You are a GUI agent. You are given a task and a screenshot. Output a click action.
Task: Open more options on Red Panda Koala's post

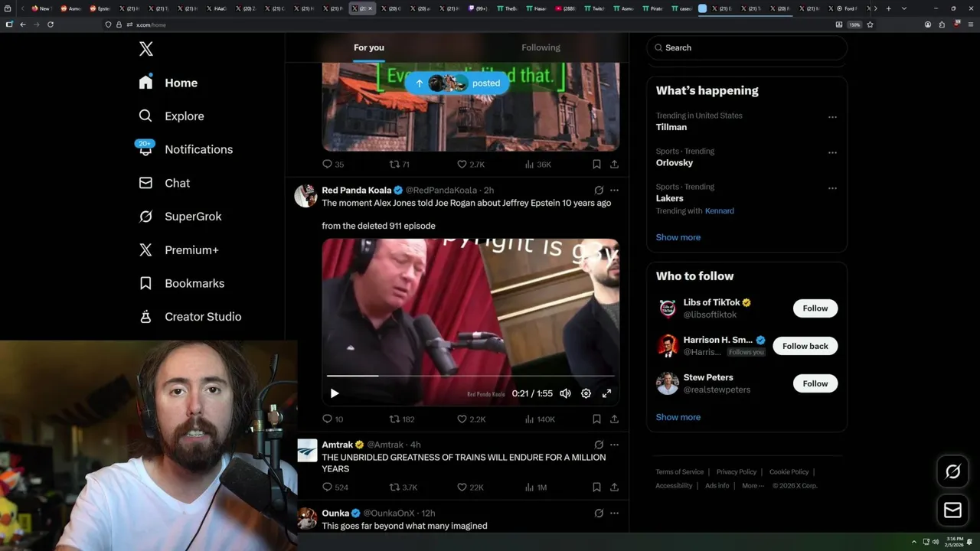point(614,190)
